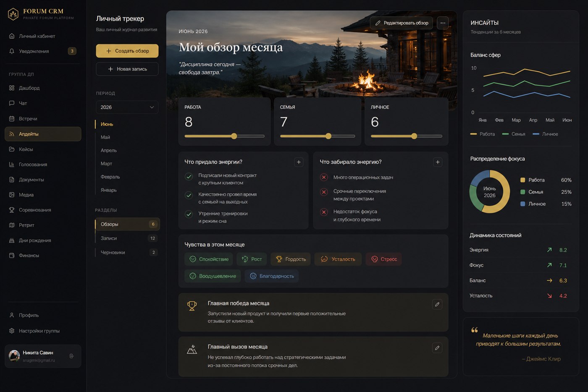Click mountain icon in Главный вызов месяца
The width and height of the screenshot is (588, 392).
pyautogui.click(x=192, y=349)
